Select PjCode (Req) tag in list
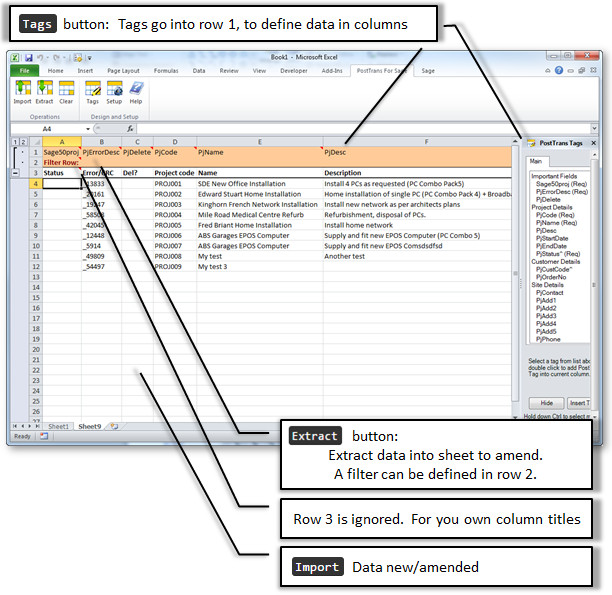 pos(555,215)
